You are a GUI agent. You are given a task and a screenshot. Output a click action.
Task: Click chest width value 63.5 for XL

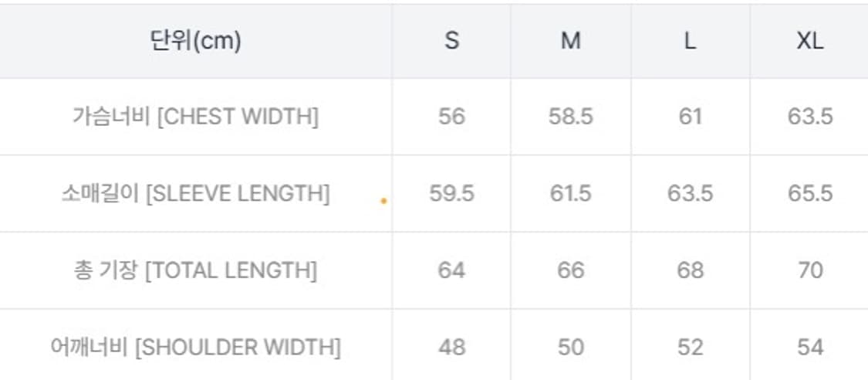809,117
